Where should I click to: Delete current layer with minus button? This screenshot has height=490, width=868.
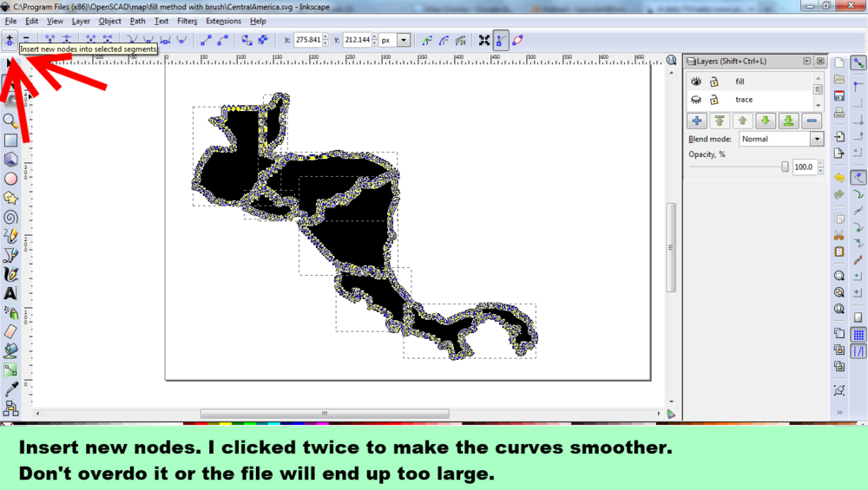811,121
